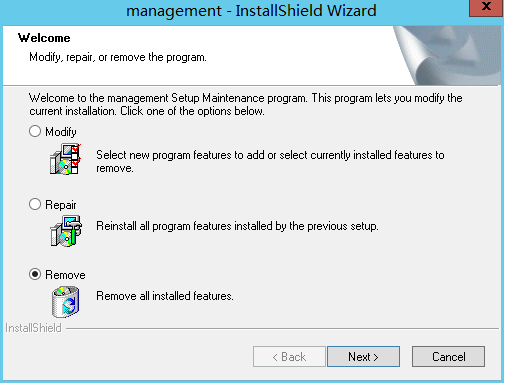Click the Cancel button
Screen dimensions: 505x383
448,357
